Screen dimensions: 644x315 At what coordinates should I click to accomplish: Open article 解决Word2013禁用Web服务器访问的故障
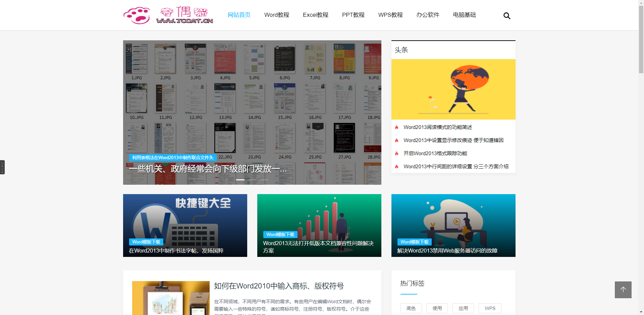[x=447, y=251]
